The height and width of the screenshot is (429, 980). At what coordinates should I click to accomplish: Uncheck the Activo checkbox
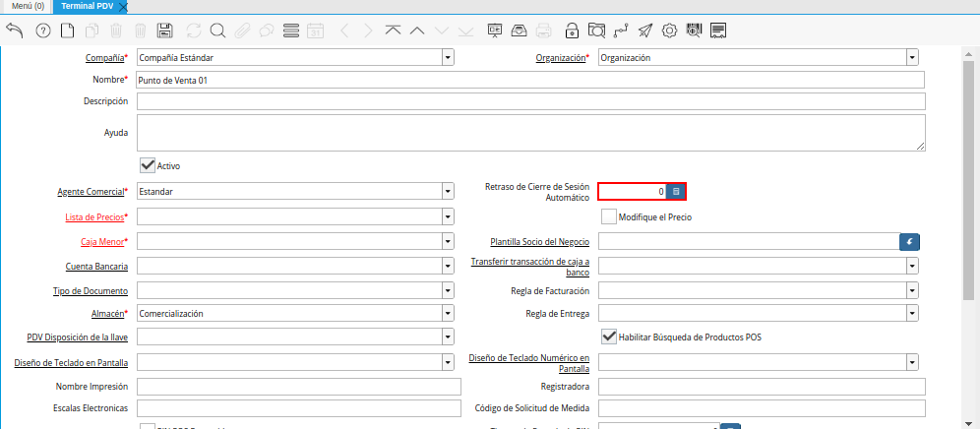tap(148, 165)
